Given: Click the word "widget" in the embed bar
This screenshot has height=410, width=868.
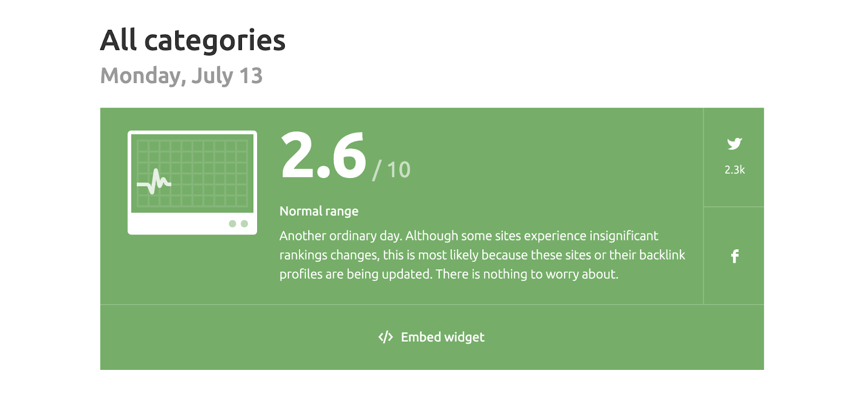Looking at the screenshot, I should [x=464, y=337].
